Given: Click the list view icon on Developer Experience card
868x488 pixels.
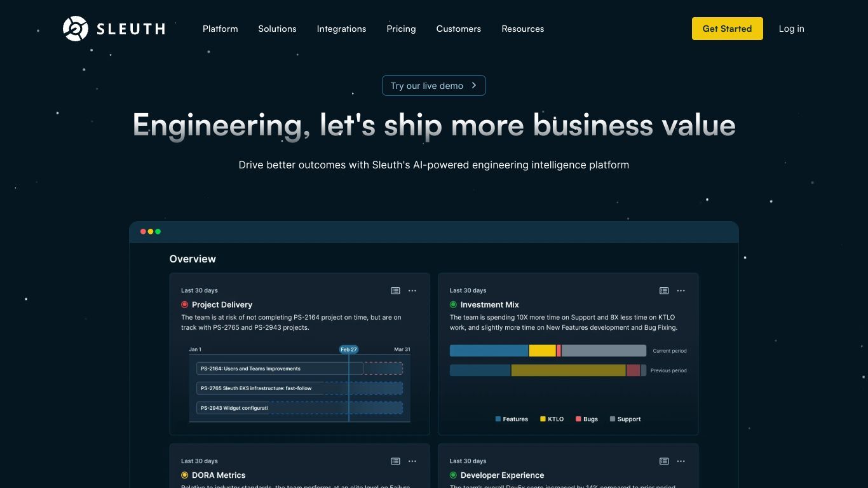Looking at the screenshot, I should [664, 461].
